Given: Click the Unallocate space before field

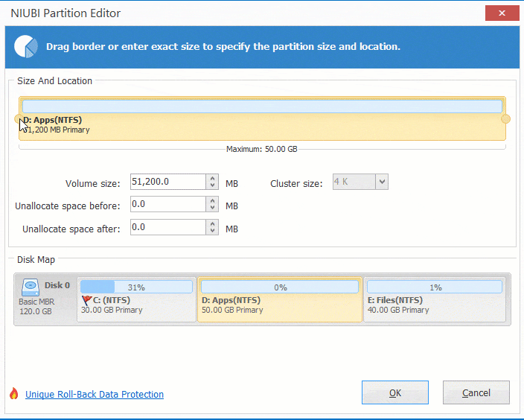Looking at the screenshot, I should 168,204.
